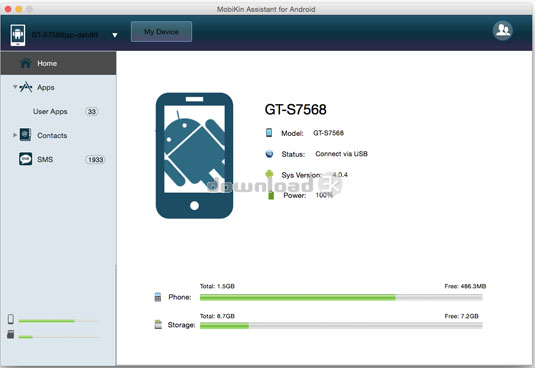Image resolution: width=550 pixels, height=368 pixels.
Task: Click the small phone icon at sidebar bottom
Action: (11, 319)
